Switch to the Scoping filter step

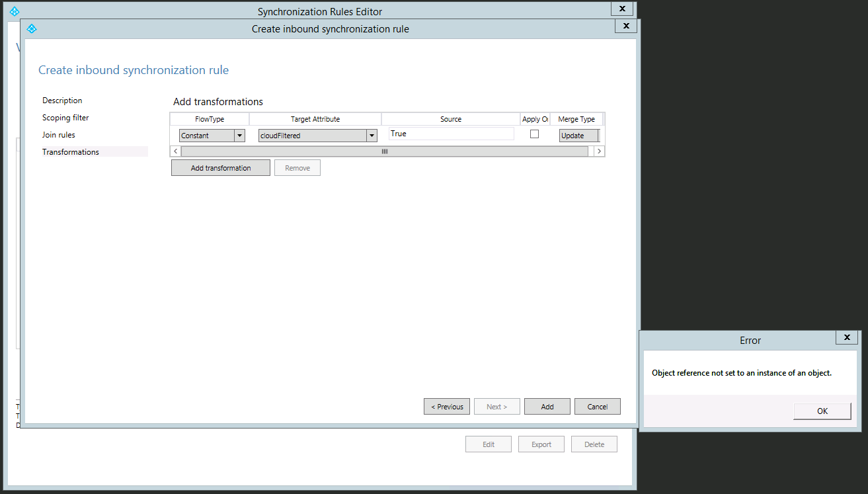(65, 118)
